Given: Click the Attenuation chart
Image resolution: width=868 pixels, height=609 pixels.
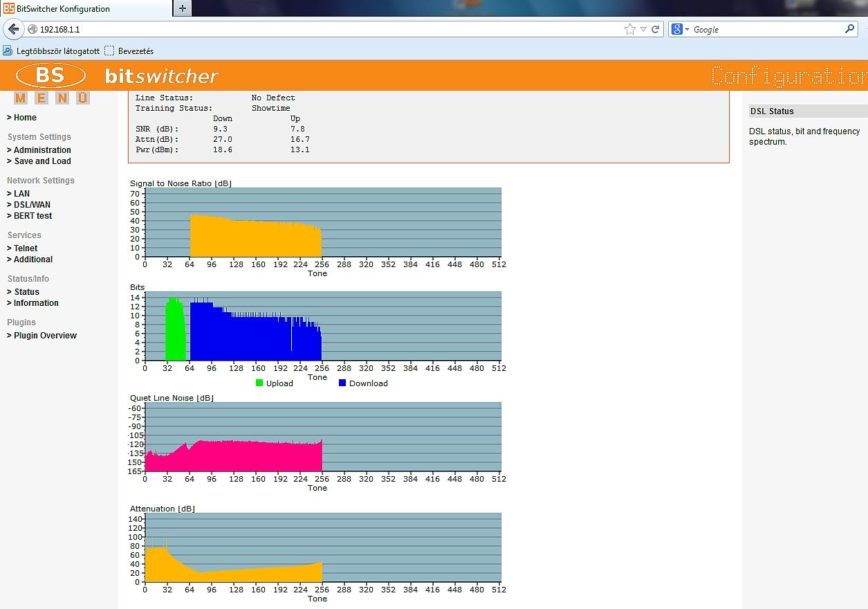Looking at the screenshot, I should coord(323,547).
